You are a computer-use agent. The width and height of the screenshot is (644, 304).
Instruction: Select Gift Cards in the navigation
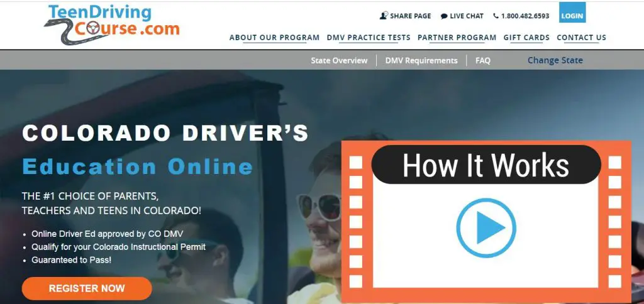526,38
